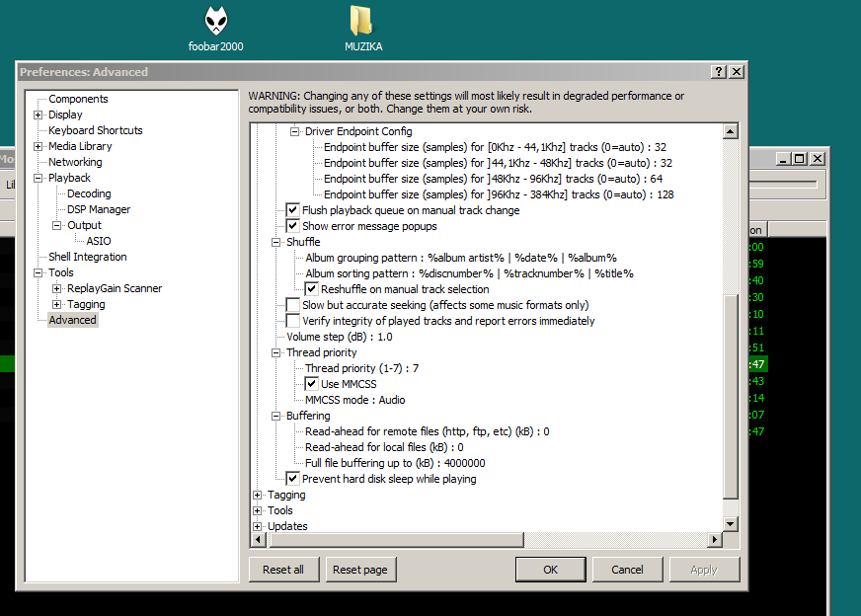Screen dimensions: 861x616
Task: Open the MUZIKA folder icon
Action: point(363,29)
